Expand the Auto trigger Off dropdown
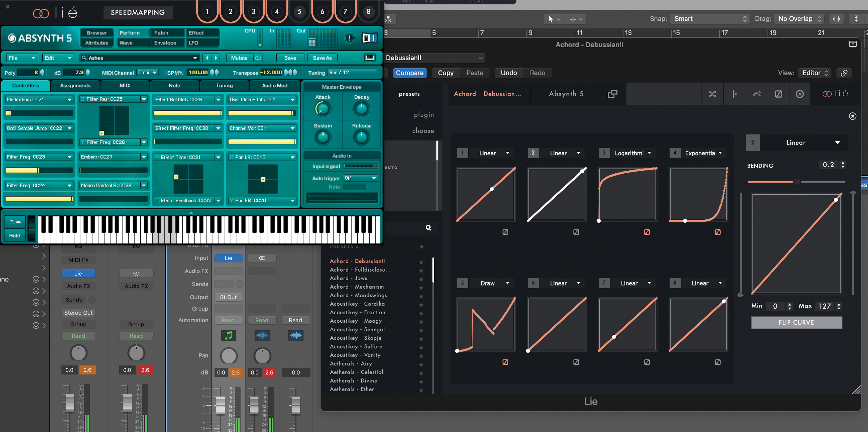Viewport: 868px width, 432px height. 360,178
